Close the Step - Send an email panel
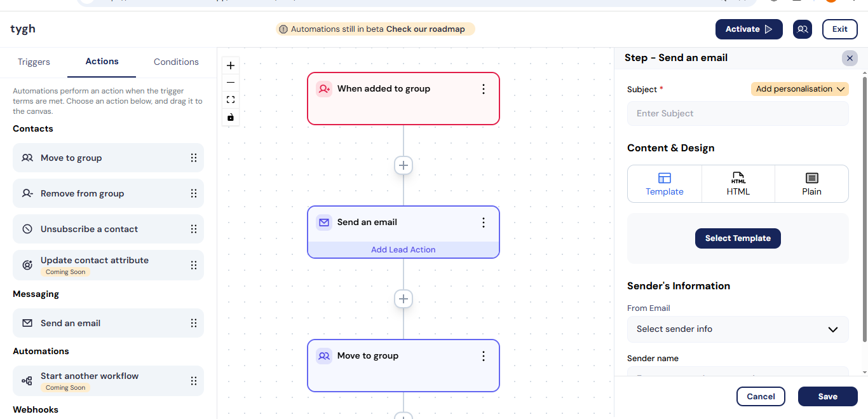This screenshot has height=419, width=868. [x=850, y=58]
